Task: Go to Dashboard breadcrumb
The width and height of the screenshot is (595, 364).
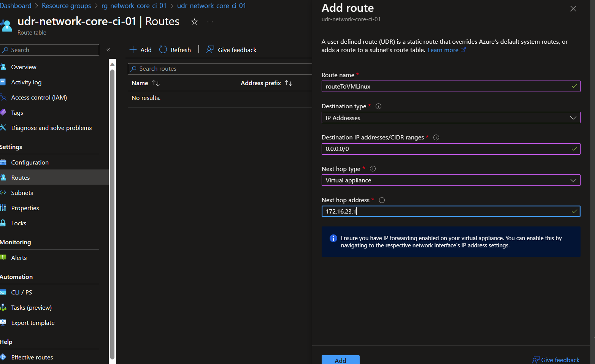Action: tap(16, 6)
